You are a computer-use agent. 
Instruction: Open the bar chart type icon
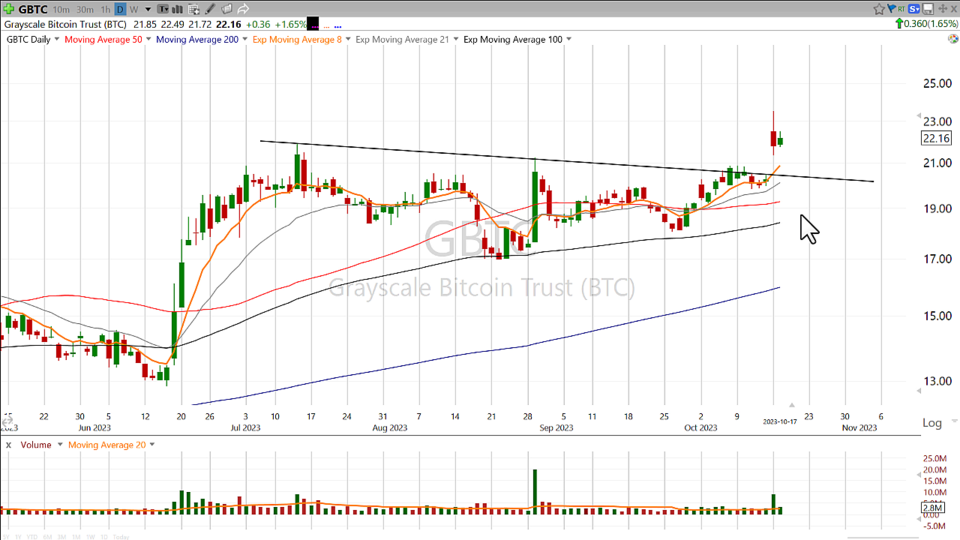tap(178, 9)
